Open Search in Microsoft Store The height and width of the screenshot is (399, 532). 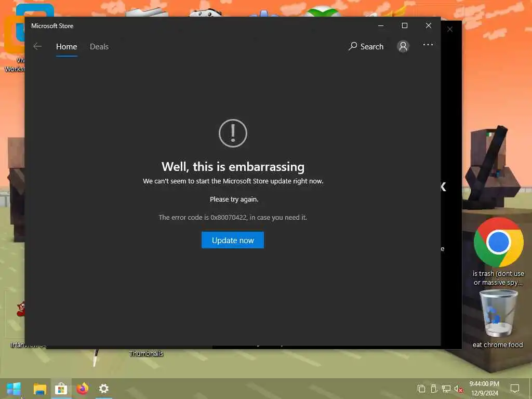[366, 46]
